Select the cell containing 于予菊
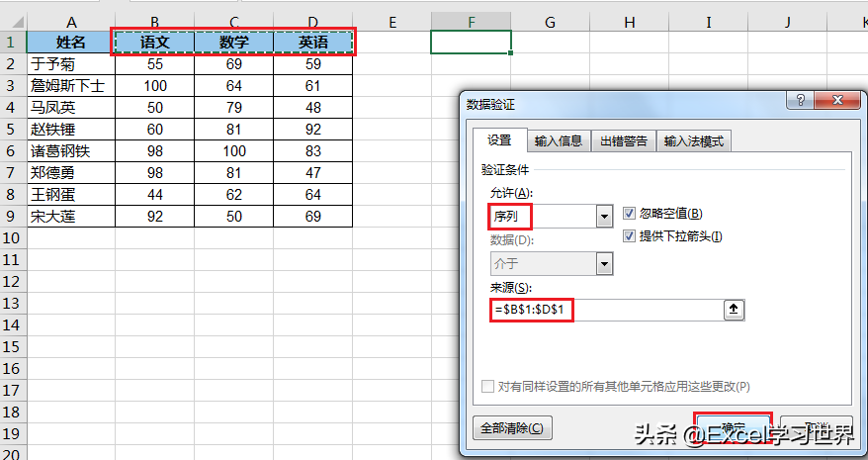This screenshot has width=868, height=460. pyautogui.click(x=71, y=64)
